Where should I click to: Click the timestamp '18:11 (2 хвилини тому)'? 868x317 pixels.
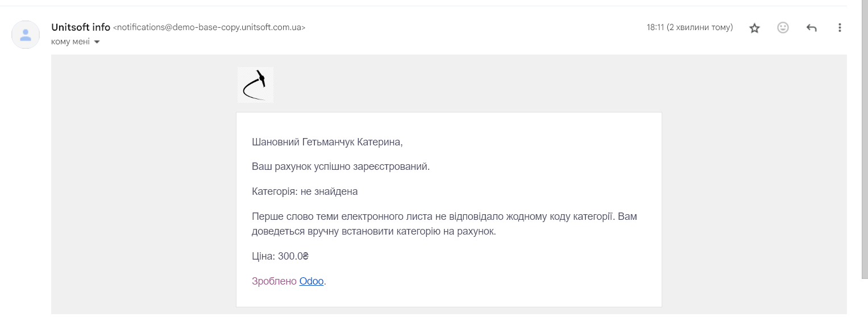690,27
